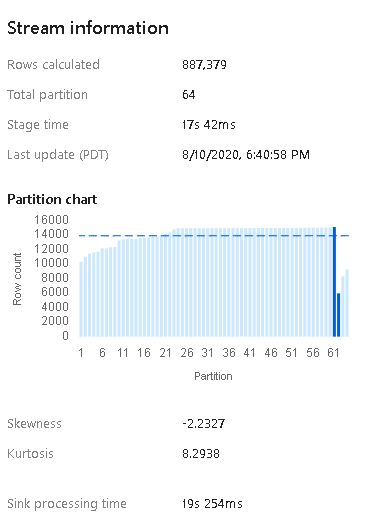Click the x-axis tick label 31
The height and width of the screenshot is (517, 369).
[x=208, y=353]
